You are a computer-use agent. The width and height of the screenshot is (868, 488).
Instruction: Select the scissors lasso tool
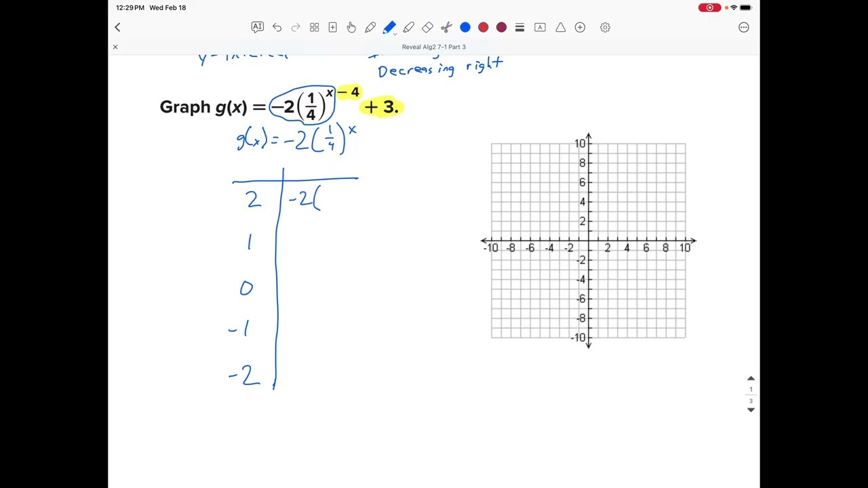click(446, 27)
